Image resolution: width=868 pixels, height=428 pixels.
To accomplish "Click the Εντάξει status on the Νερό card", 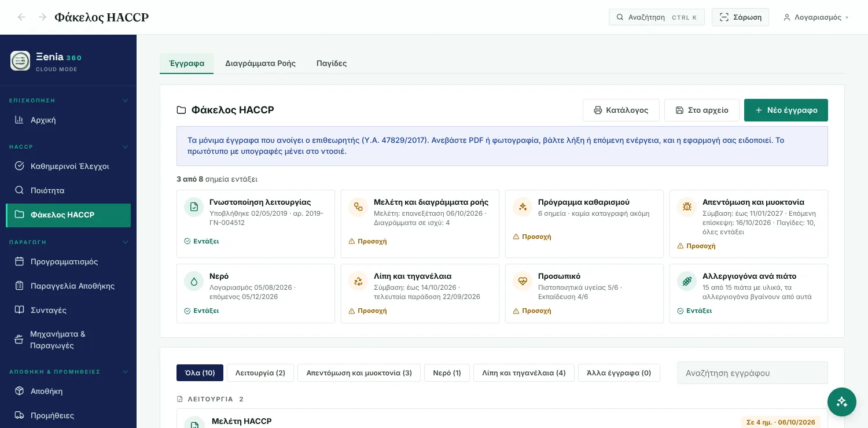I will point(201,311).
